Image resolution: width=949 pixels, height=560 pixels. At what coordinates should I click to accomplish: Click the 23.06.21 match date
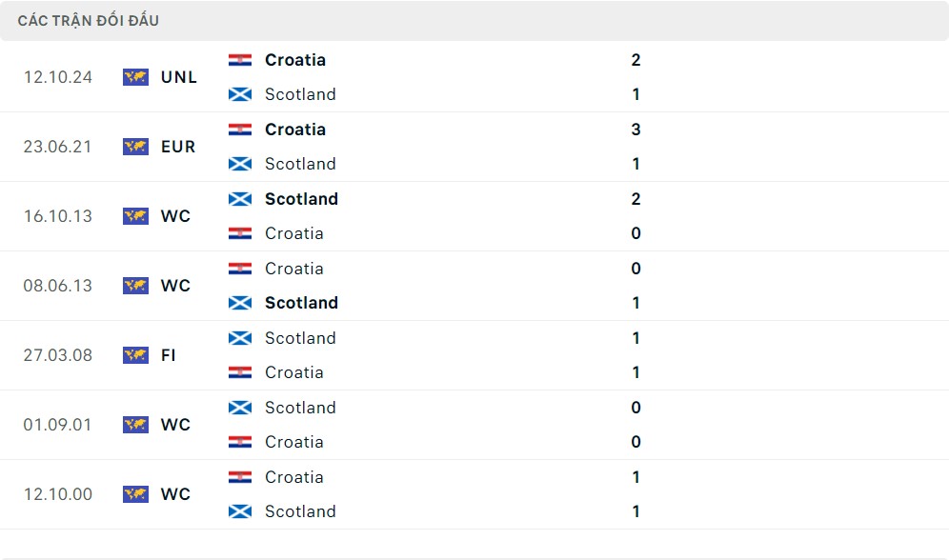pyautogui.click(x=58, y=147)
